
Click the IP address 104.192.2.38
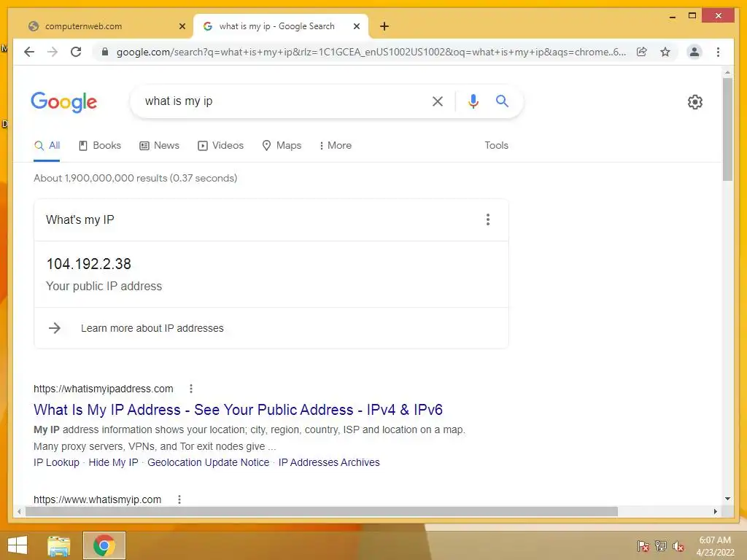(88, 264)
